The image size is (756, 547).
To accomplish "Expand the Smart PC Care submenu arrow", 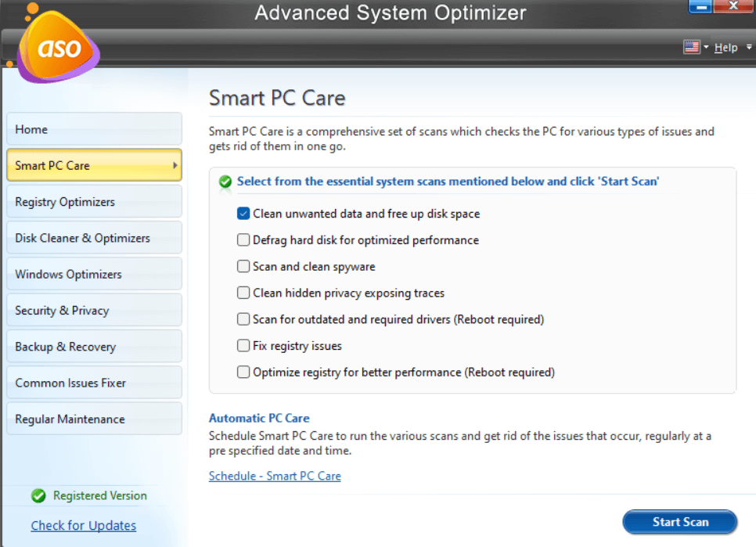I will tap(175, 166).
